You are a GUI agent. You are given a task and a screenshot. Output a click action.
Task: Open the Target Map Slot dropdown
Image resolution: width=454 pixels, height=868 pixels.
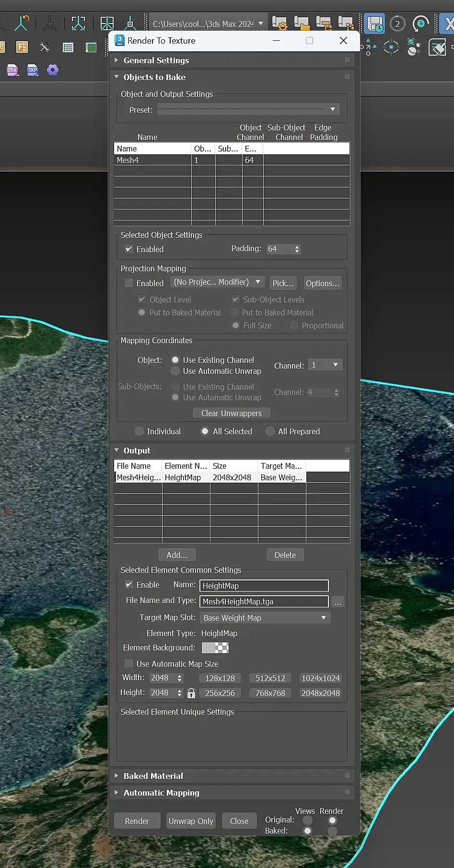[265, 618]
